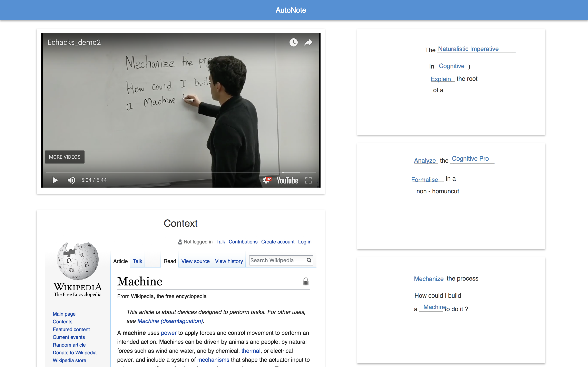Viewport: 588px width, 367px height.
Task: Open the Random article sidebar link
Action: [69, 345]
